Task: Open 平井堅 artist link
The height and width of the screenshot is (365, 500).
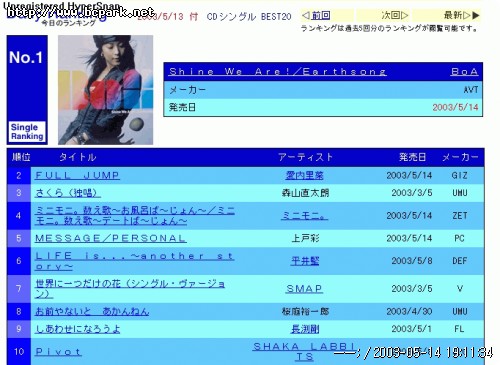Action: pyautogui.click(x=305, y=261)
